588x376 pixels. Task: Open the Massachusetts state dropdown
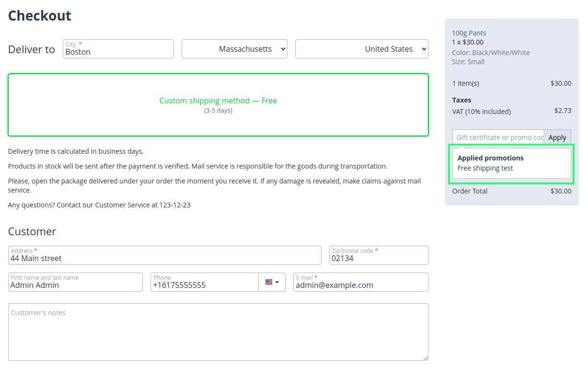click(234, 49)
